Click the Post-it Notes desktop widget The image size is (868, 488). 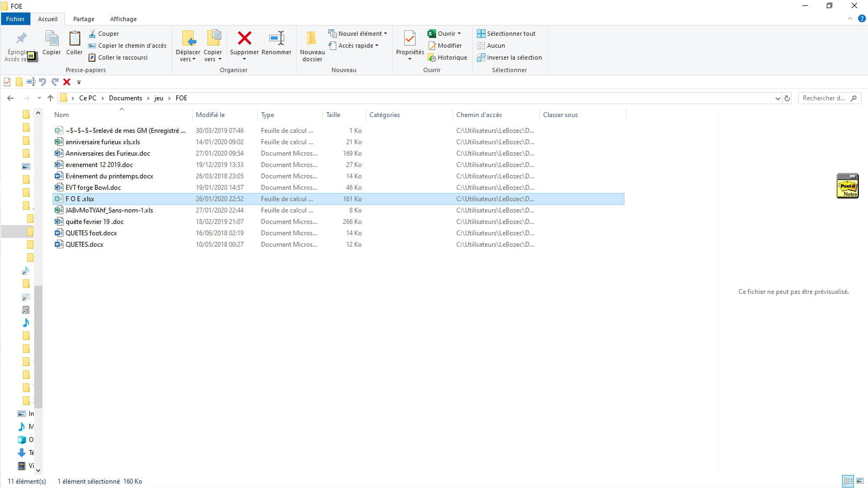coord(847,186)
